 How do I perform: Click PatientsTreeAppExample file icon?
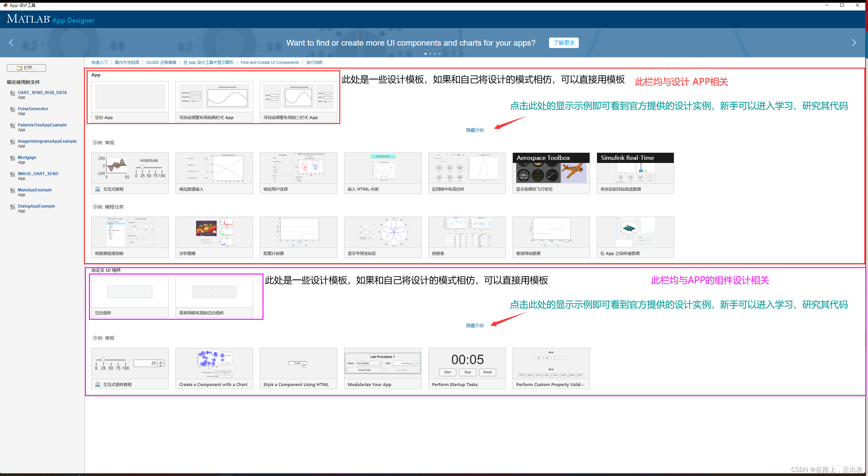tap(13, 126)
